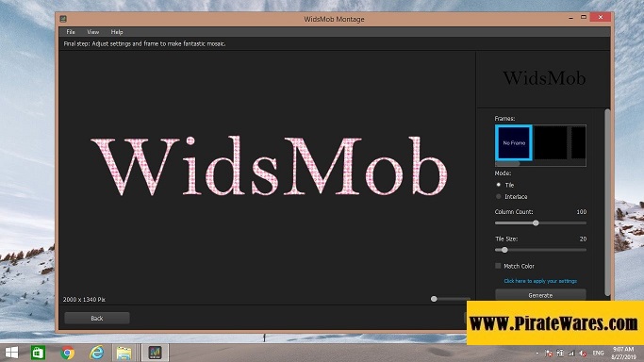Open the File menu
Image resolution: width=644 pixels, height=362 pixels.
(71, 32)
